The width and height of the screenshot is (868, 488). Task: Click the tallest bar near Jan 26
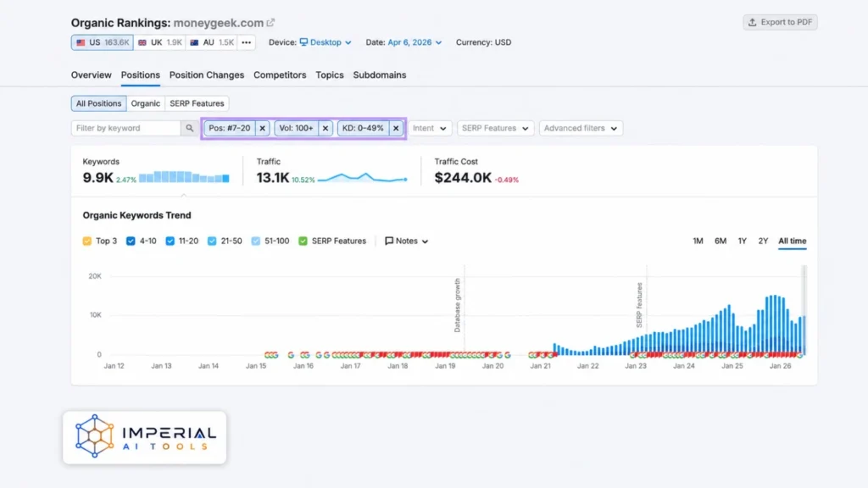pos(776,325)
